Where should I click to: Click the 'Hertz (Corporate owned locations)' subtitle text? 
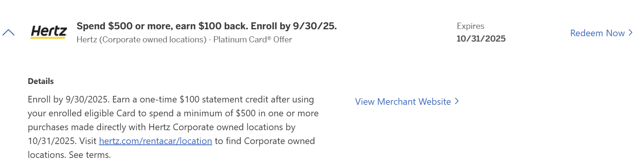point(141,40)
